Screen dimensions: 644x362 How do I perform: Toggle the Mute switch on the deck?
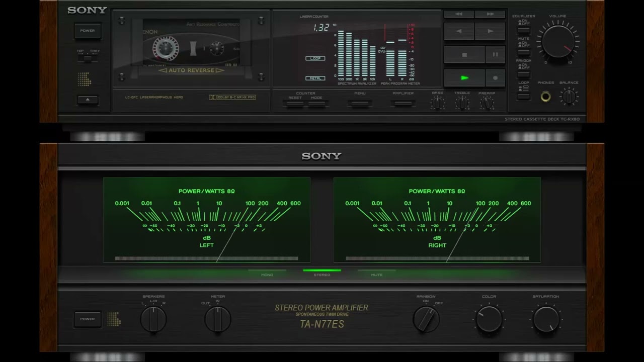click(524, 52)
